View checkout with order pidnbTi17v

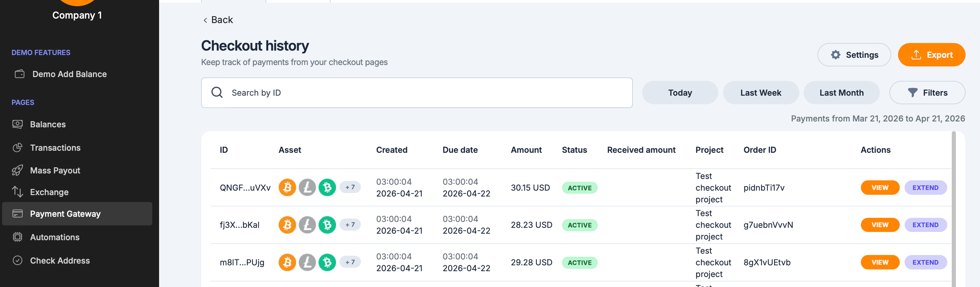click(x=880, y=188)
